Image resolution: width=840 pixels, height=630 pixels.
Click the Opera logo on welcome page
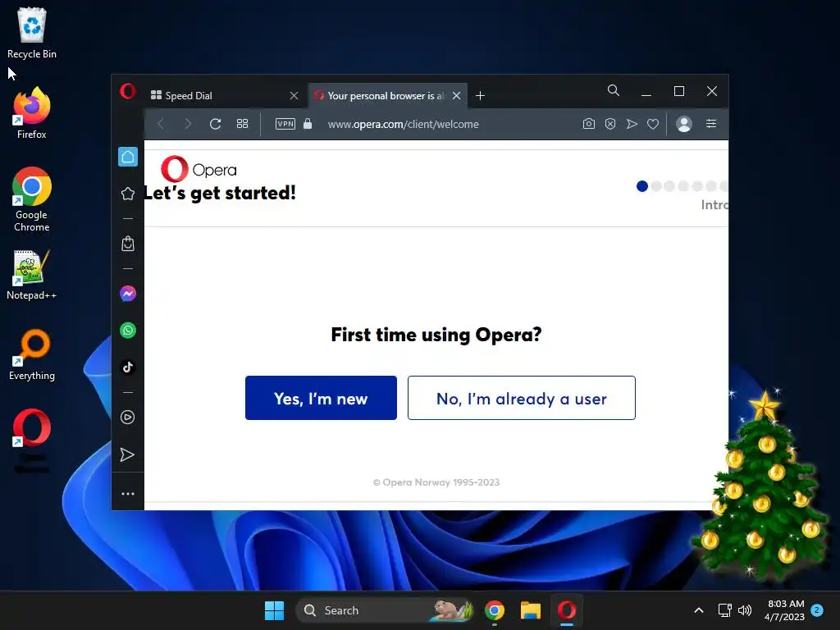(199, 169)
